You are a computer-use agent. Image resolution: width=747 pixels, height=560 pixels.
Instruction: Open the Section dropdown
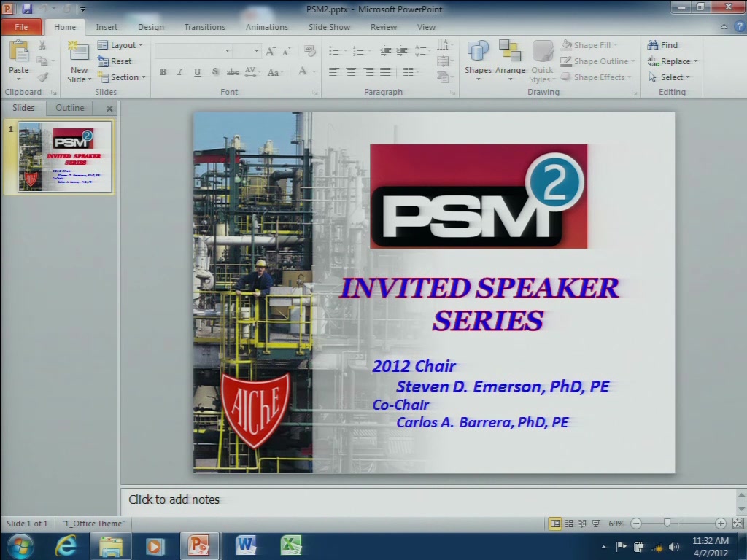pyautogui.click(x=122, y=77)
